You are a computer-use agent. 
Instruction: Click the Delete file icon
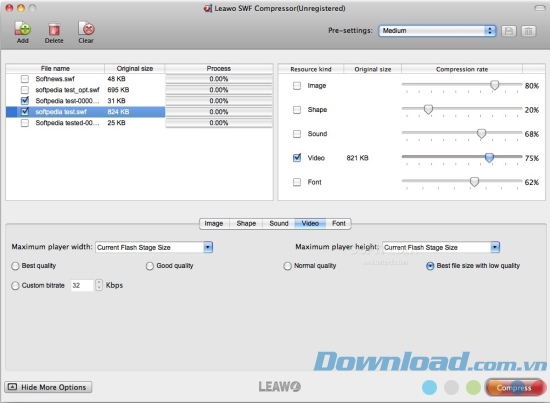point(54,29)
